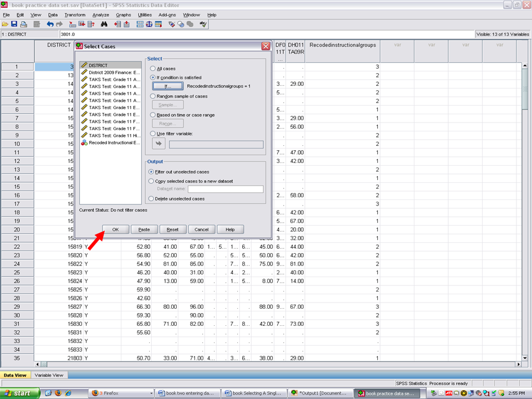Switch to the Variable View tab
The height and width of the screenshot is (399, 532).
(x=49, y=375)
